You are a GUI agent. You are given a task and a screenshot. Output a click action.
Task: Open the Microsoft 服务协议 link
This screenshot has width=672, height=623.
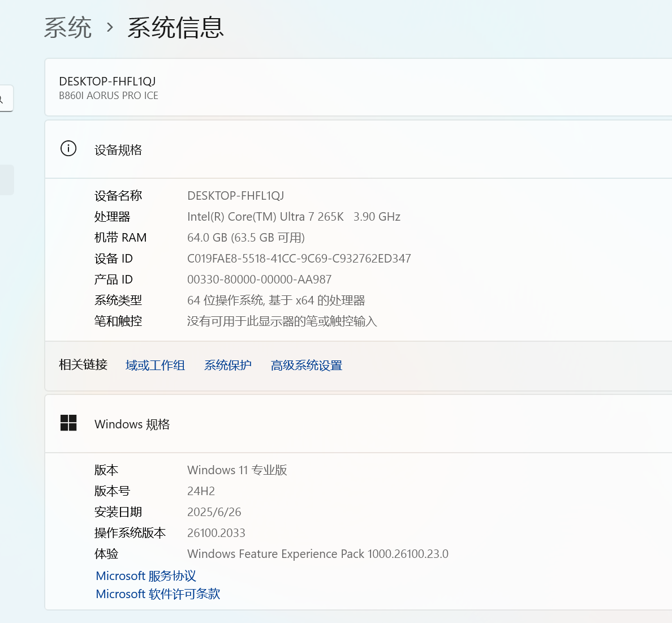click(x=146, y=576)
